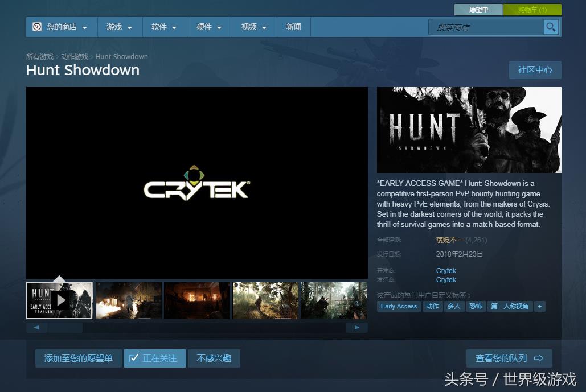Screen dimensions: 586x392
Task: Click the 动作游戏 breadcrumb link
Action: 75,57
